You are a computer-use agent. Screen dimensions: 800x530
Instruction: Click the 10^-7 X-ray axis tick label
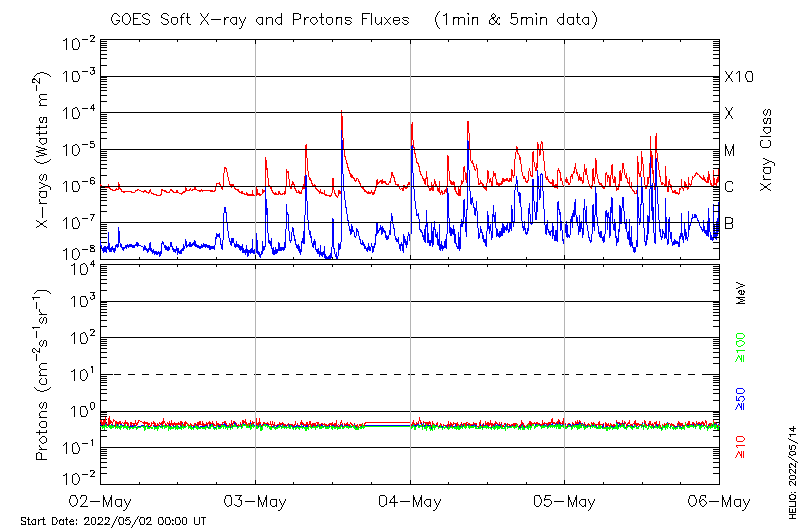point(79,222)
